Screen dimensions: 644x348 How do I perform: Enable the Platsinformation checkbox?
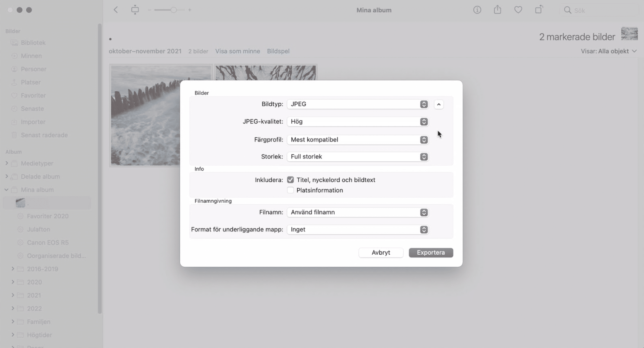(x=291, y=190)
